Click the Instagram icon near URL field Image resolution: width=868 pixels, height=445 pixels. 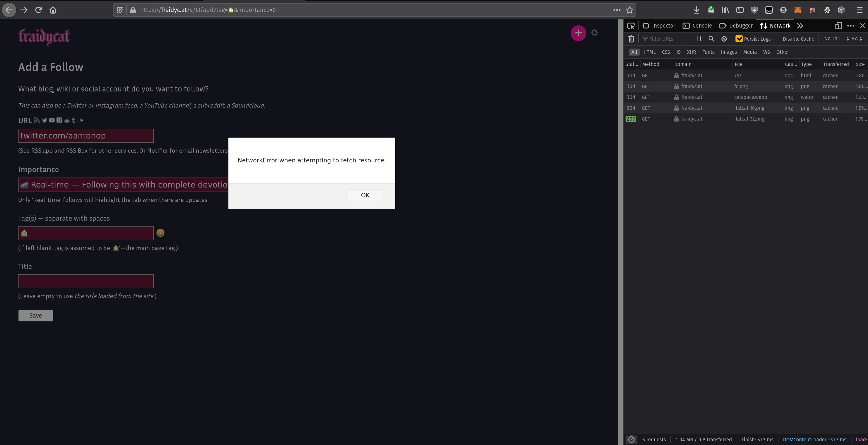coord(59,120)
